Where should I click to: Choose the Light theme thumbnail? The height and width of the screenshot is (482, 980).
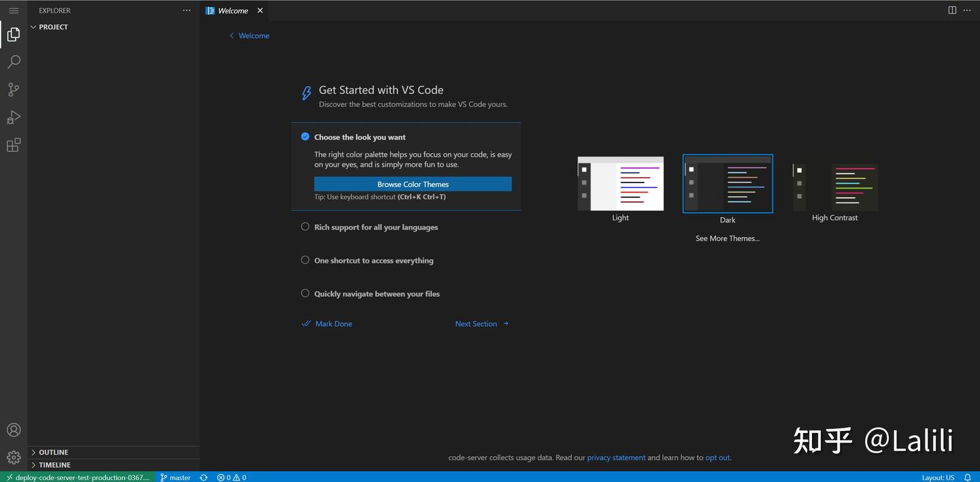(620, 184)
